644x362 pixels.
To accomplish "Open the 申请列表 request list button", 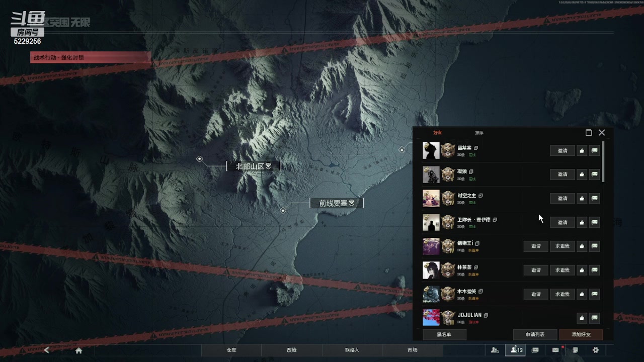I will click(535, 334).
